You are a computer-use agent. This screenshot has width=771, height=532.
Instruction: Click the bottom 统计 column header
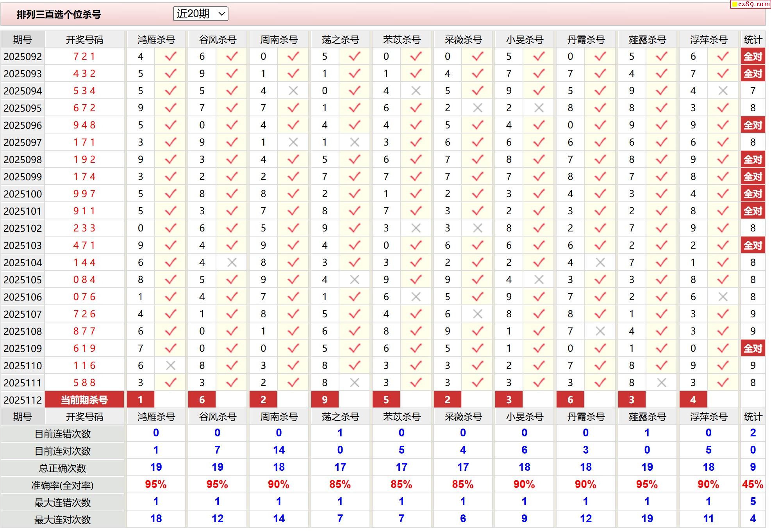click(x=753, y=417)
